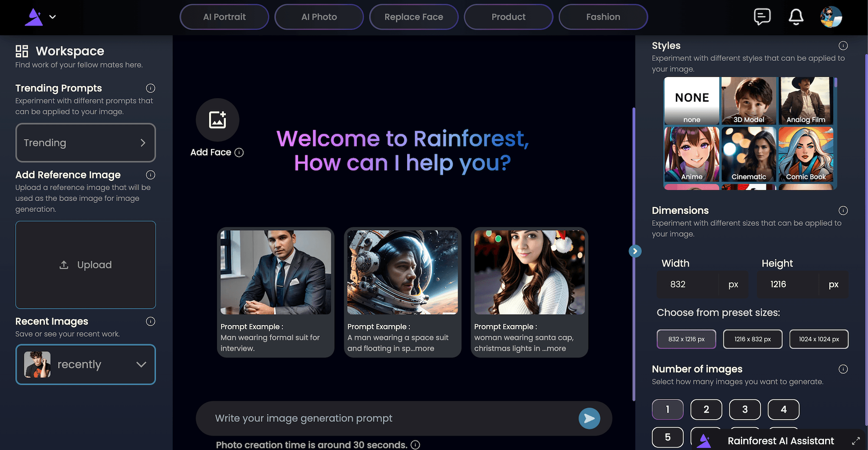Expand the space suit prompt 'more' text
Screen dimensions: 868x450
(x=424, y=348)
